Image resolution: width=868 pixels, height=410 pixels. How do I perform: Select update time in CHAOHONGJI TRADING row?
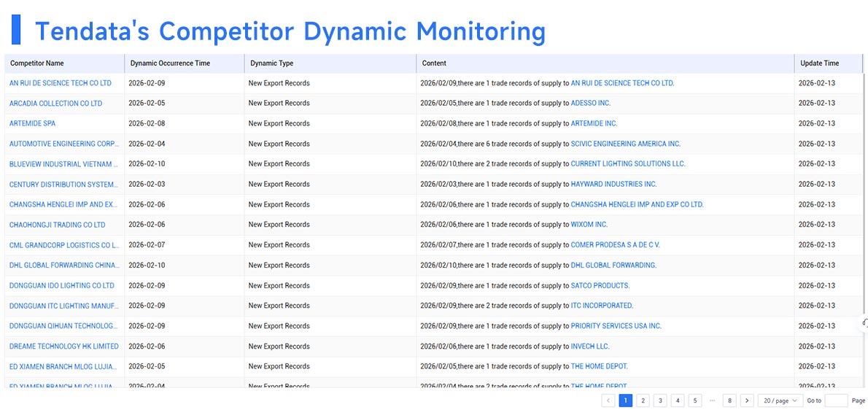click(x=816, y=225)
